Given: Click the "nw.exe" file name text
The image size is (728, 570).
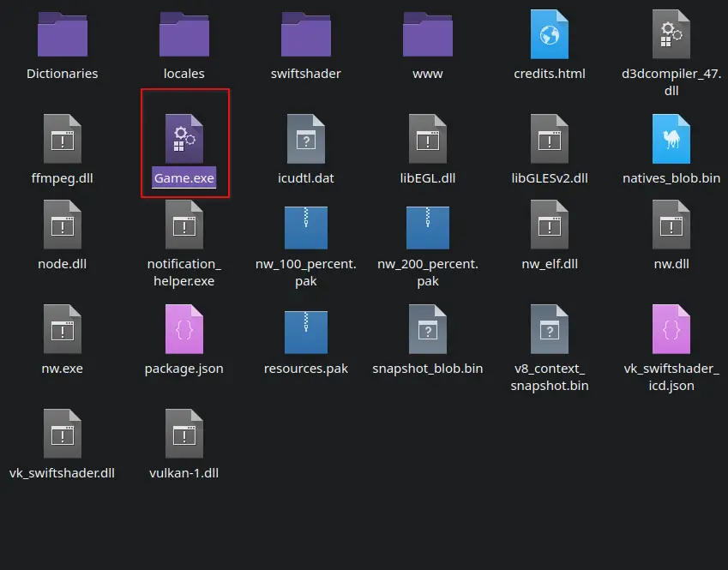Looking at the screenshot, I should pyautogui.click(x=63, y=369).
